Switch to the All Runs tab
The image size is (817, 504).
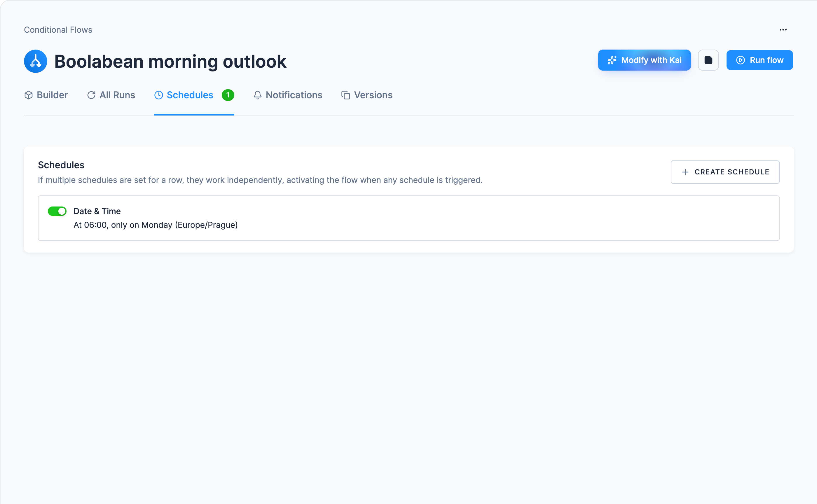(111, 95)
